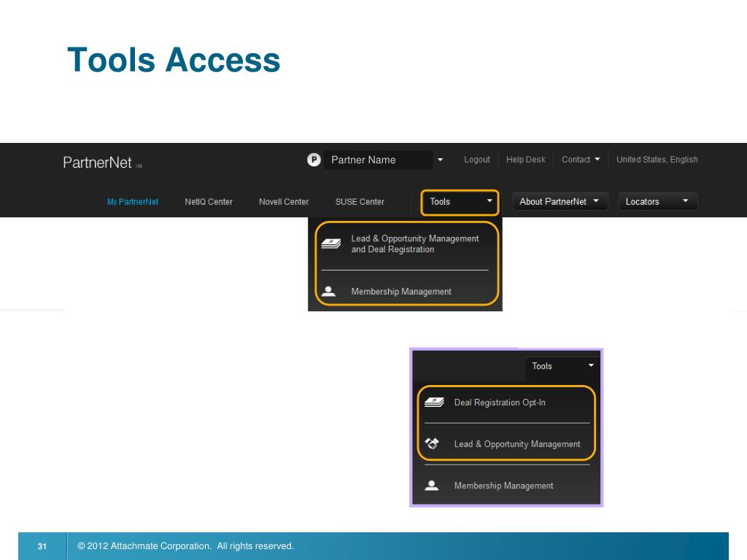
Task: Go to My PartnerNet tab
Action: click(x=133, y=202)
